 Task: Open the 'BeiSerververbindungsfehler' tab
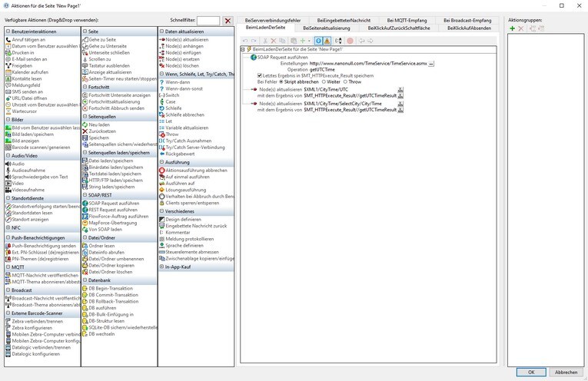click(273, 20)
